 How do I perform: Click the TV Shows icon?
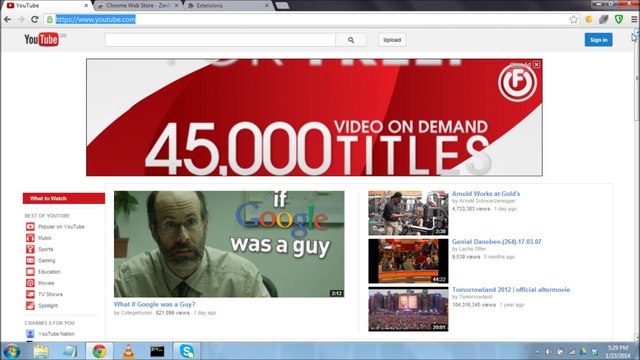coord(30,294)
